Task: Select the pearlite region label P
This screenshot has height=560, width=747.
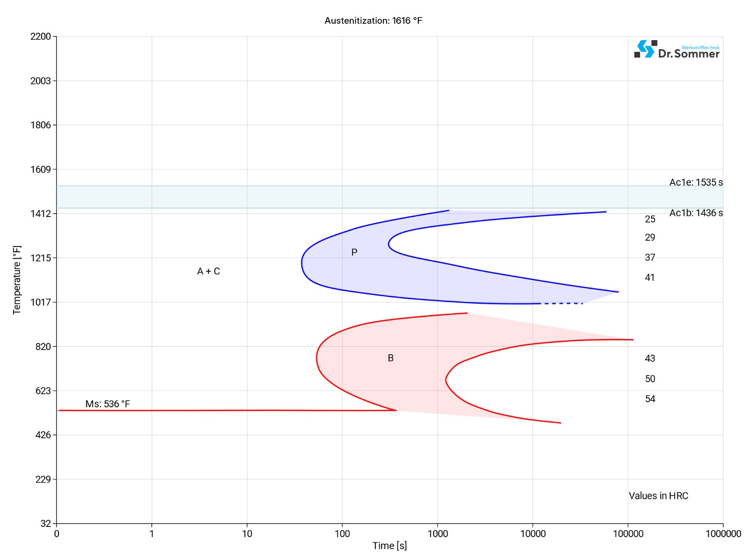Action: click(x=354, y=252)
